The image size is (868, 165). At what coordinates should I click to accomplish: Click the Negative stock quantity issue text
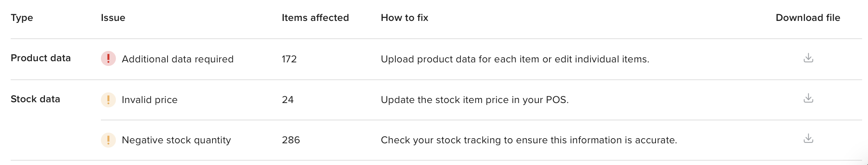[176, 140]
